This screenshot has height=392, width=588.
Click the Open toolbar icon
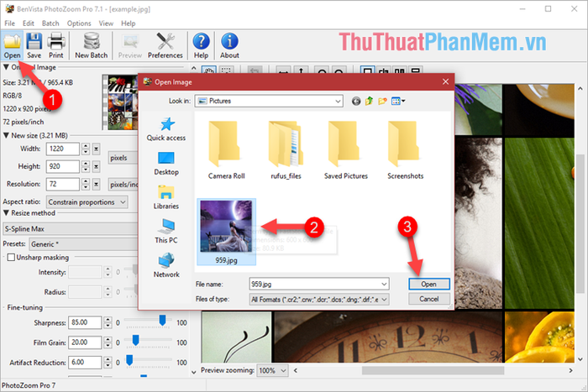(x=13, y=45)
